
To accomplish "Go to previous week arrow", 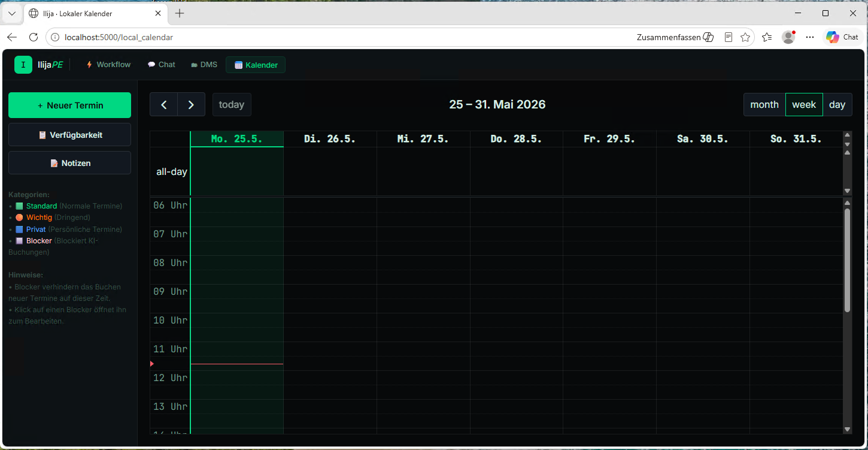I will pyautogui.click(x=163, y=104).
